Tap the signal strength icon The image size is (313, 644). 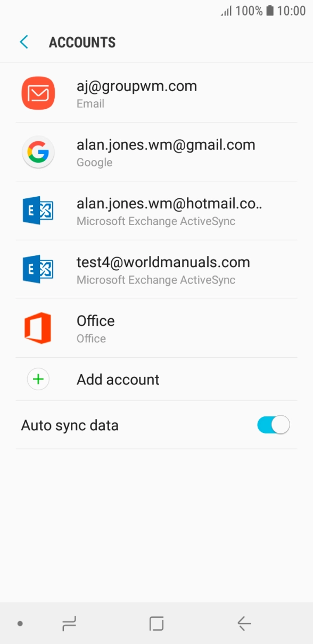click(226, 11)
